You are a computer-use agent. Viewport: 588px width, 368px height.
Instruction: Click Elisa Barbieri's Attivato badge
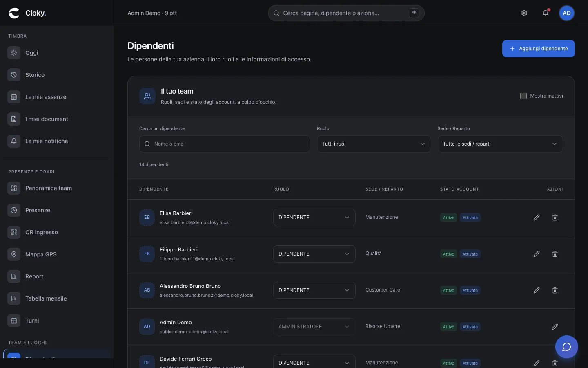(470, 218)
